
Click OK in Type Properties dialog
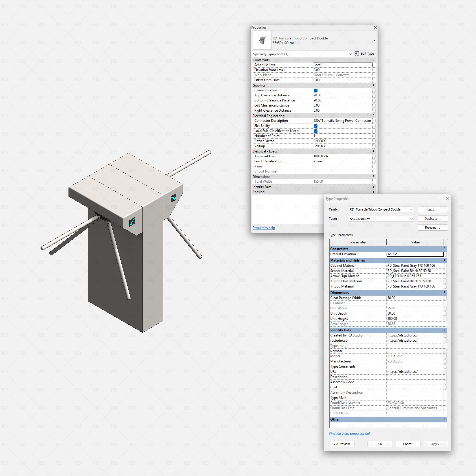coord(380,444)
